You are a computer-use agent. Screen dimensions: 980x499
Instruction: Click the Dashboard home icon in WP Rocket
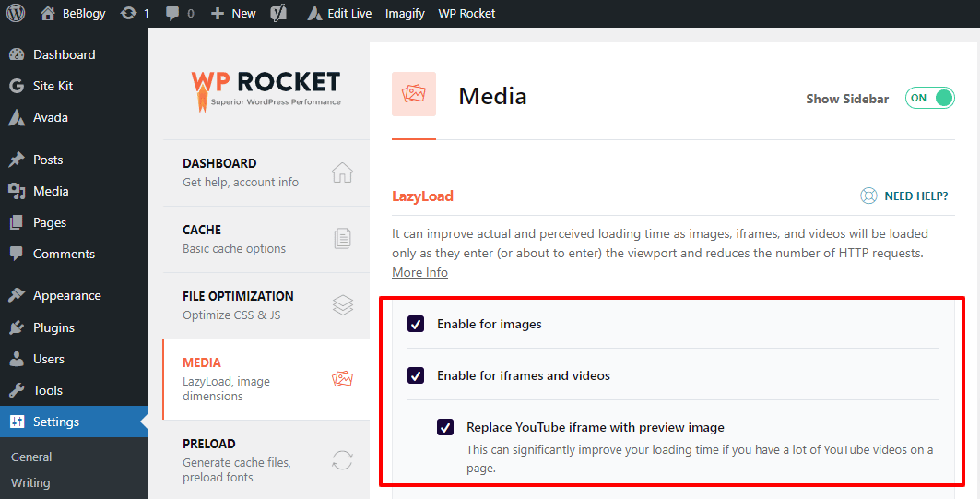[343, 172]
